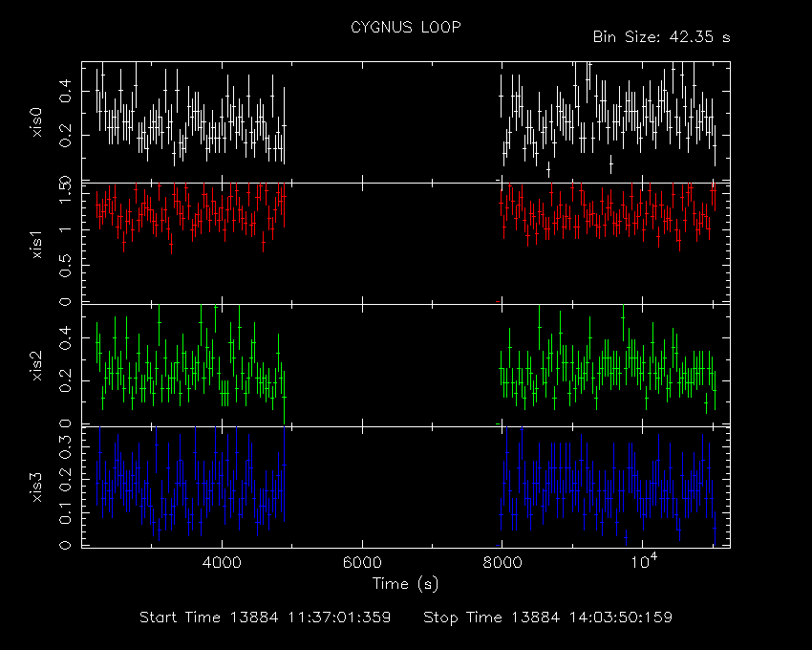Click the CYGNUS LOOP plot title

pos(405,27)
